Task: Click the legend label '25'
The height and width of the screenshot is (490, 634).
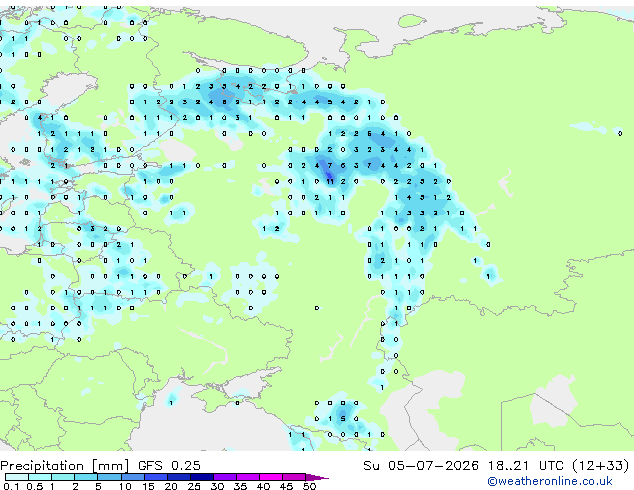Action: [x=194, y=486]
